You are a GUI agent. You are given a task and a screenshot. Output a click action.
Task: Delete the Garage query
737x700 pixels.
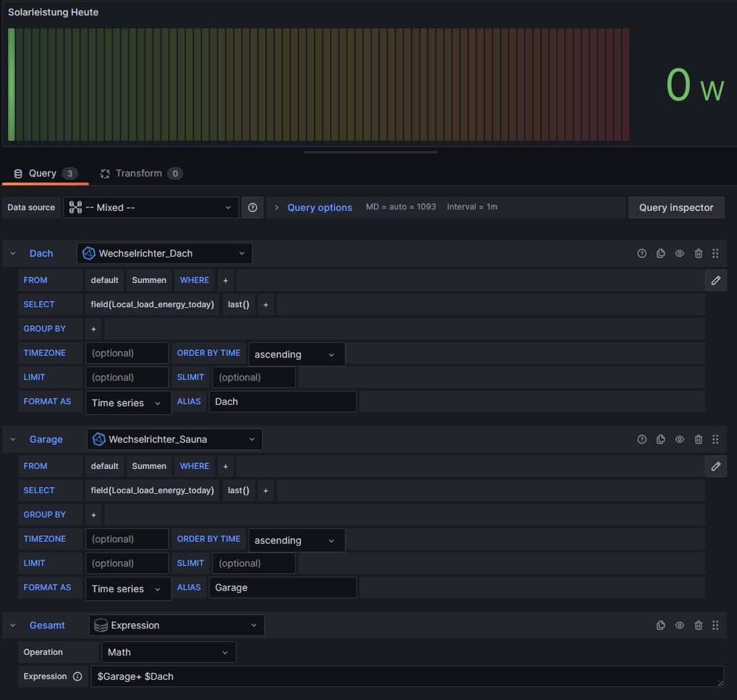click(x=698, y=439)
